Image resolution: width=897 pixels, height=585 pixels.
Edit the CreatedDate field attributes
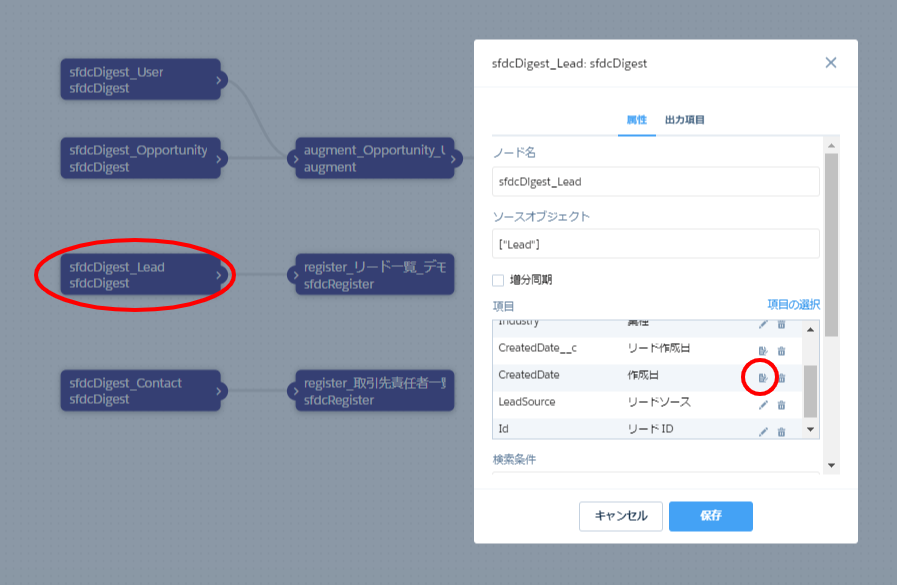tap(763, 378)
